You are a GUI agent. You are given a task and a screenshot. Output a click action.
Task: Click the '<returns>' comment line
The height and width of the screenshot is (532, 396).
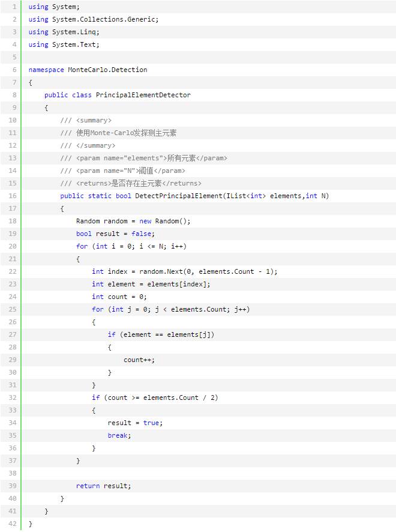tap(131, 183)
